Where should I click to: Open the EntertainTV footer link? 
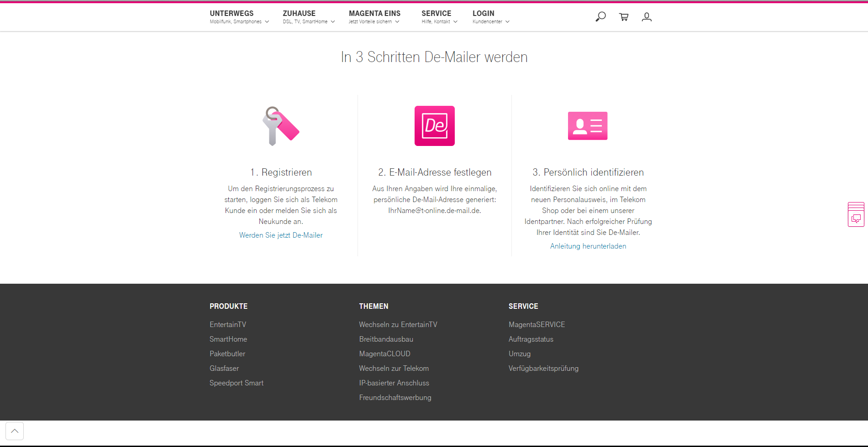tap(228, 325)
